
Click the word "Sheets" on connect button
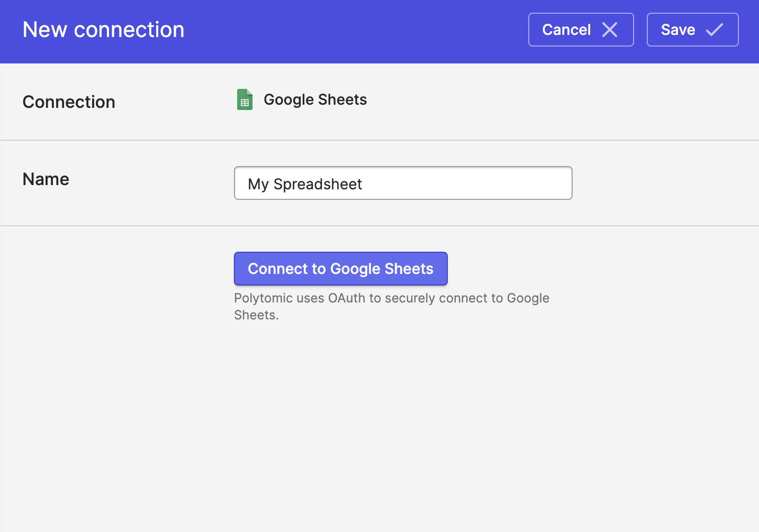(x=409, y=269)
